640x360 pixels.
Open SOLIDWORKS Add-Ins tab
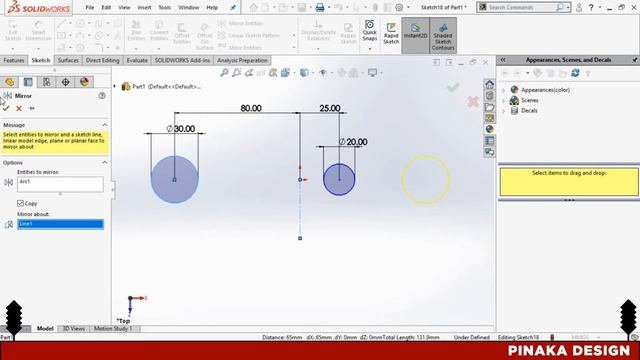click(x=182, y=60)
